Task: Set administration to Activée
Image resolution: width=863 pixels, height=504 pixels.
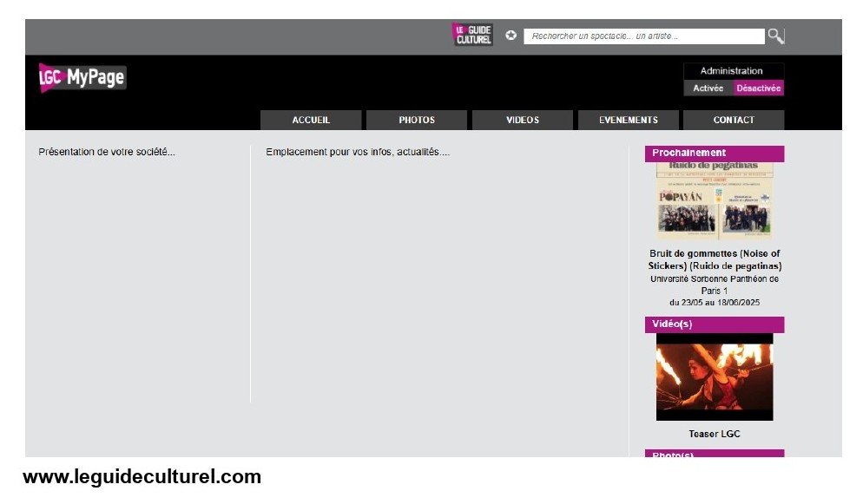Action: tap(708, 88)
